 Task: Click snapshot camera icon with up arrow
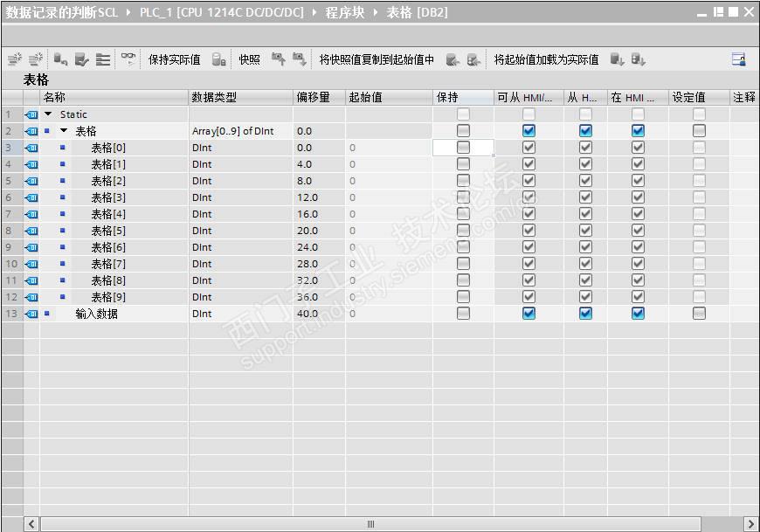(x=278, y=59)
